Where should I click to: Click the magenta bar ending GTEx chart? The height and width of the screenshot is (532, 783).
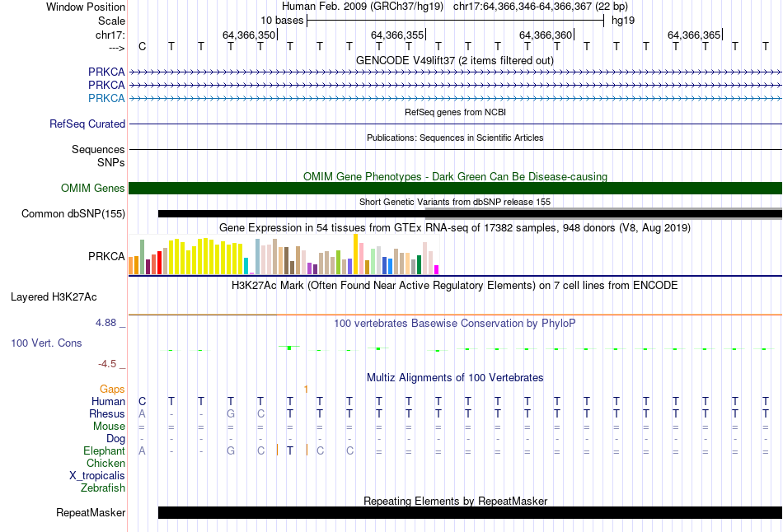(x=437, y=270)
